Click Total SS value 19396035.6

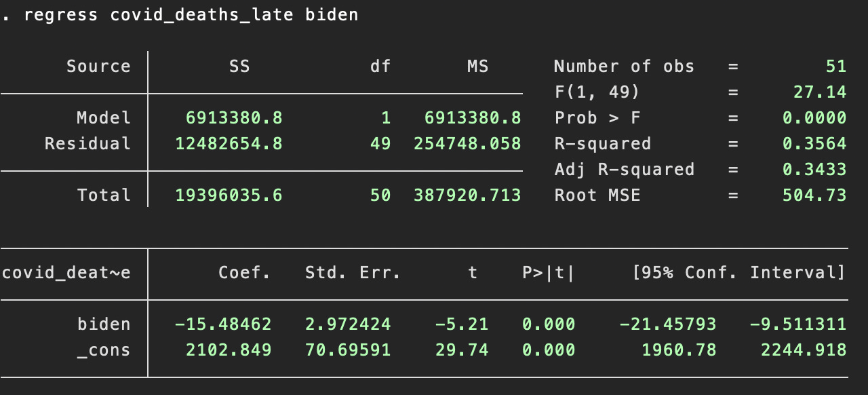pos(229,195)
